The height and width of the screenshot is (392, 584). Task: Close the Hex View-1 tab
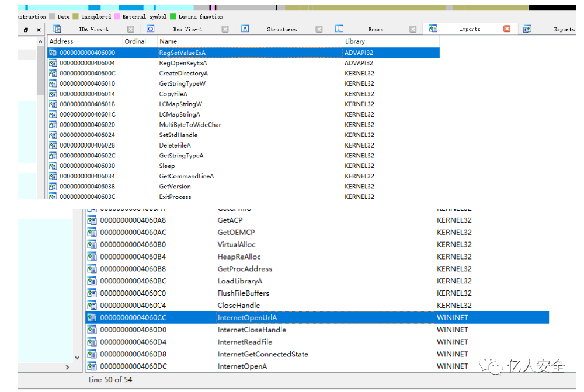225,29
